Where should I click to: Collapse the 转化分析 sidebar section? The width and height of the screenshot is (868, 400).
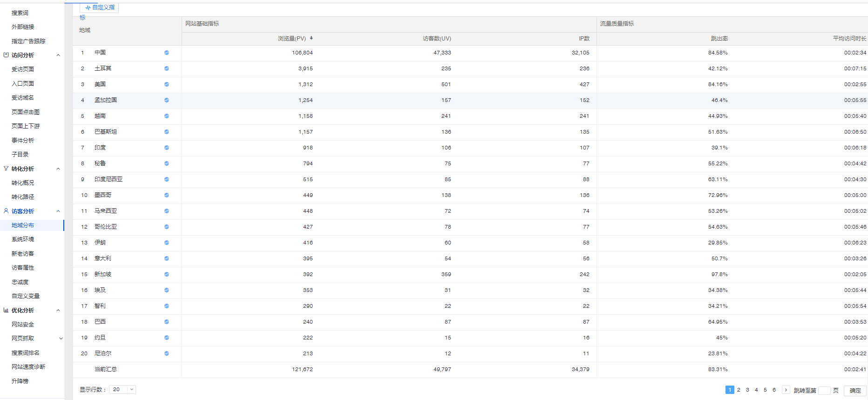coord(58,169)
